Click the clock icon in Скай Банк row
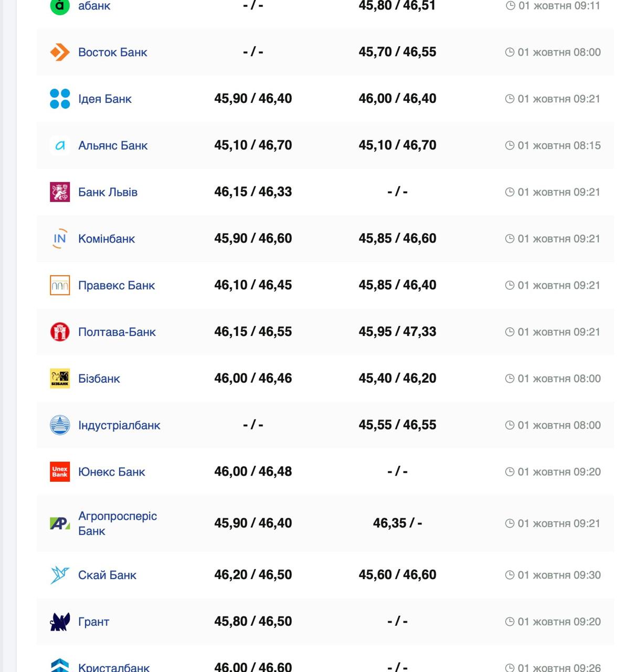 [510, 575]
